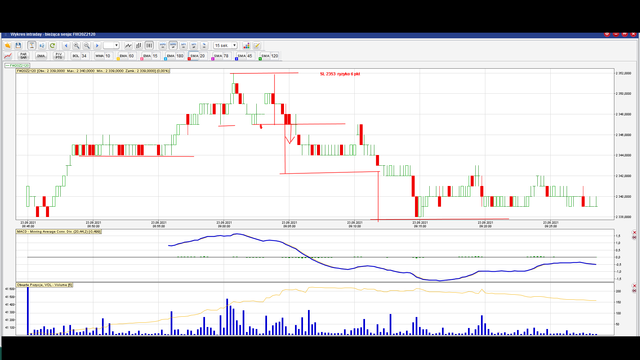Click the blue left arrow to move back
Viewport: 640px width, 360px height.
click(66, 46)
